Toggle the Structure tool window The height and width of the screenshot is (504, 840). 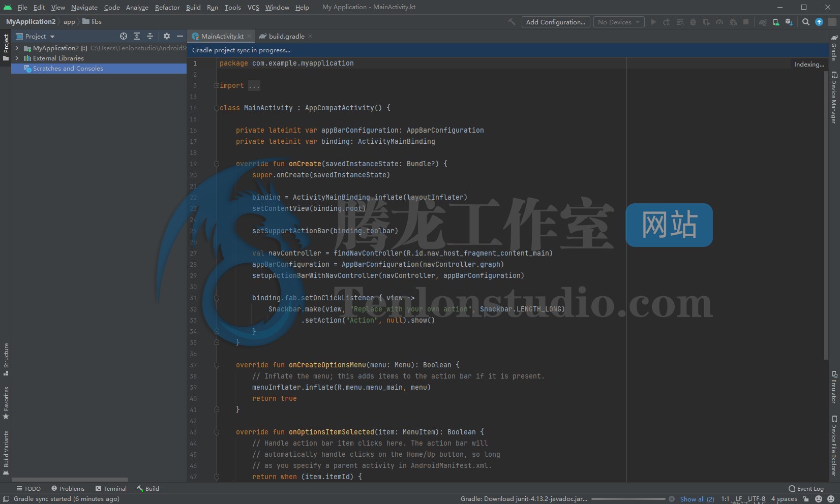pos(6,359)
